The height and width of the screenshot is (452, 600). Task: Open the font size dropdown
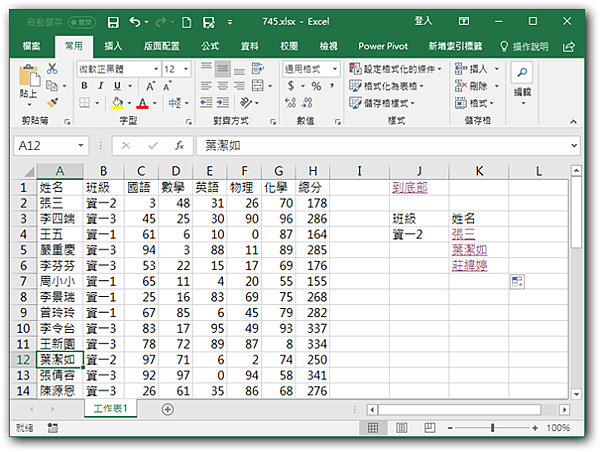(186, 69)
